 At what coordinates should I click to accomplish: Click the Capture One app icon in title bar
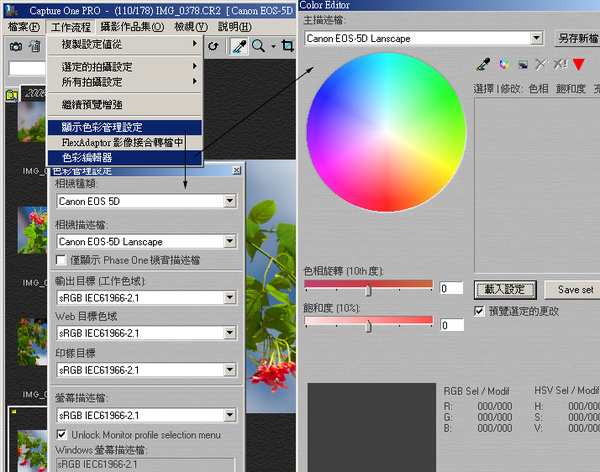(11, 10)
